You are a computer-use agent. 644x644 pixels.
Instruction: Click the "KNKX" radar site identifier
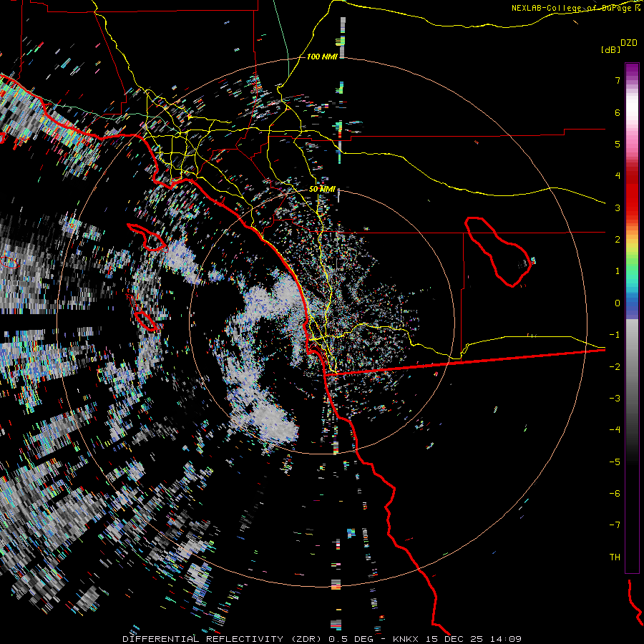[406, 639]
